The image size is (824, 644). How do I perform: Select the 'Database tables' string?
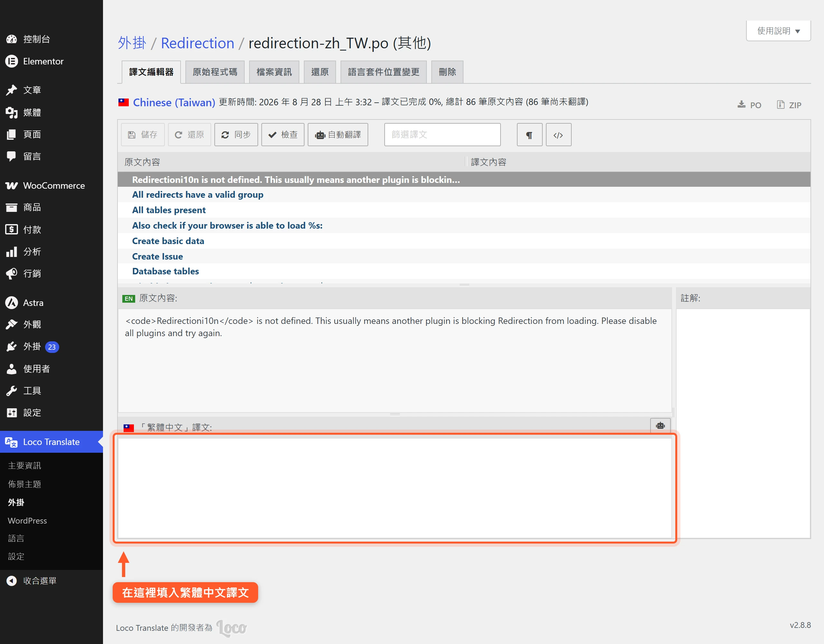(464, 271)
